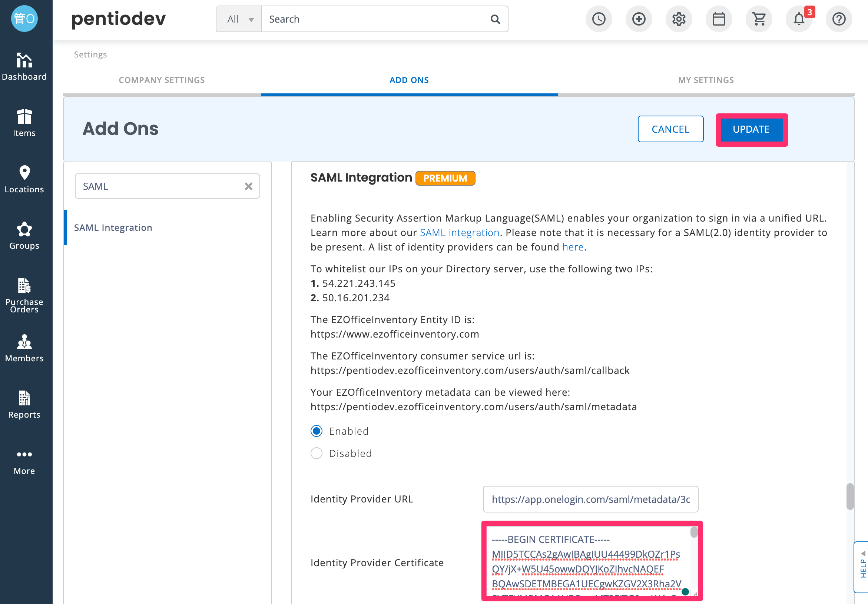Click the Update button
Screen dimensions: 868x604
(x=751, y=129)
